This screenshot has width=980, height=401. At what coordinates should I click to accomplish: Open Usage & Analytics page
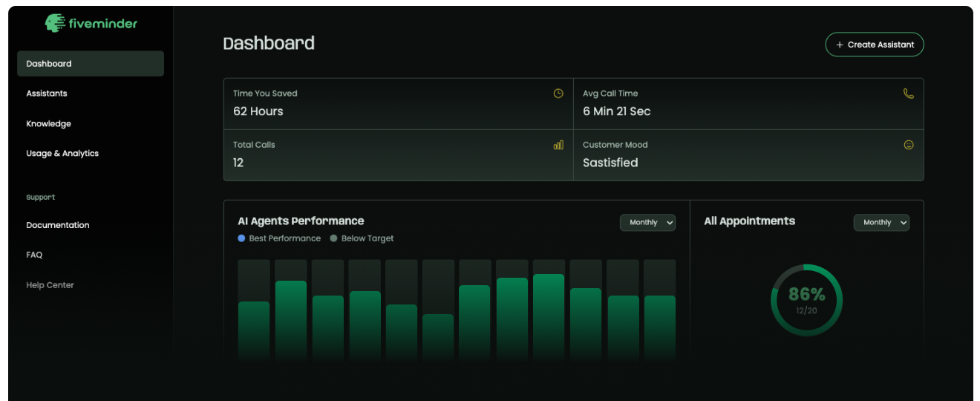62,154
